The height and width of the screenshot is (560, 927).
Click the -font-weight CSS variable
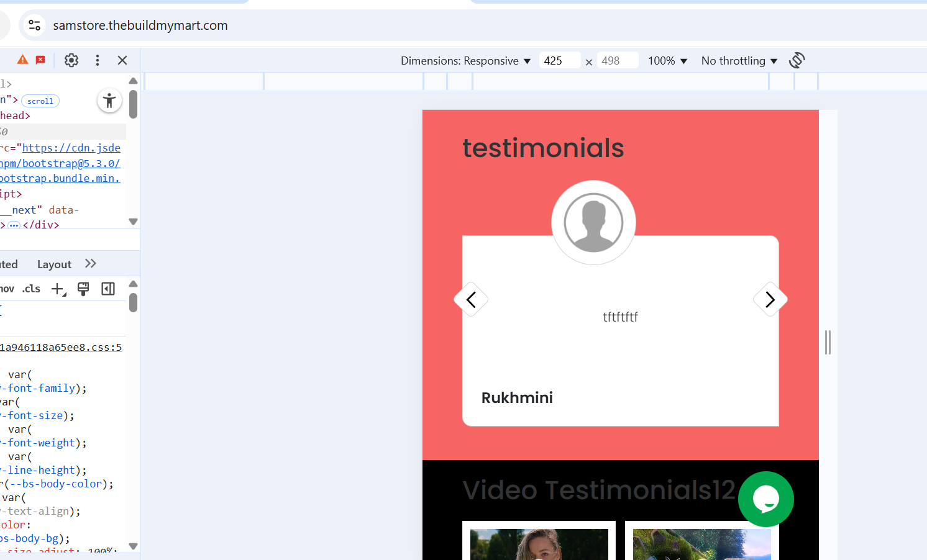click(37, 443)
